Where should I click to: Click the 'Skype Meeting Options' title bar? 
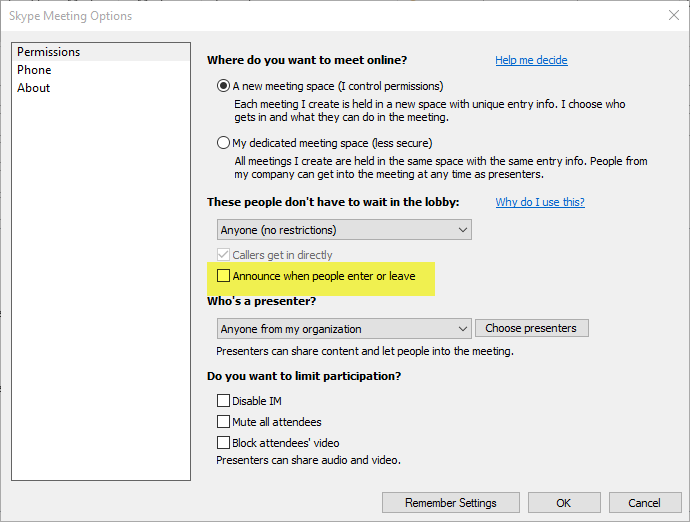(300, 15)
